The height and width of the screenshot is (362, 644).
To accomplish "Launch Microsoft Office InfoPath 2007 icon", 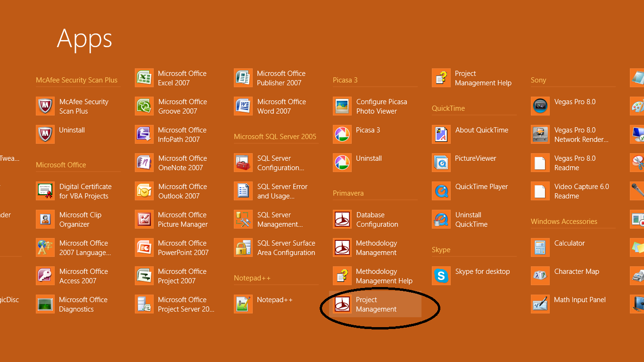I will click(144, 134).
